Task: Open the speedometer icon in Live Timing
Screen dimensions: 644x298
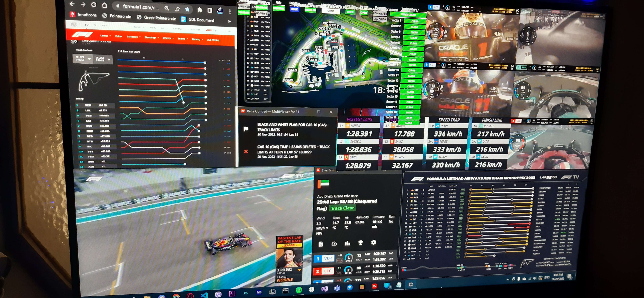Action: (334, 244)
